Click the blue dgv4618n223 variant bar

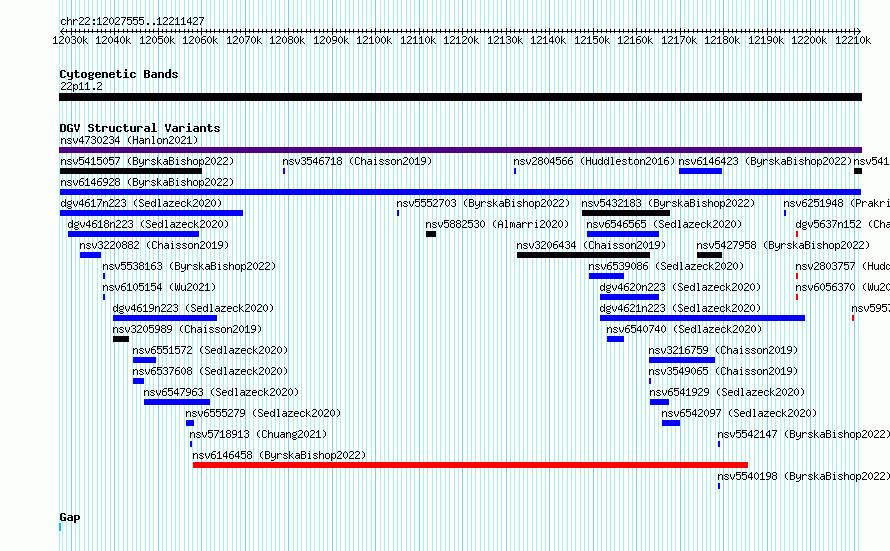pos(133,234)
